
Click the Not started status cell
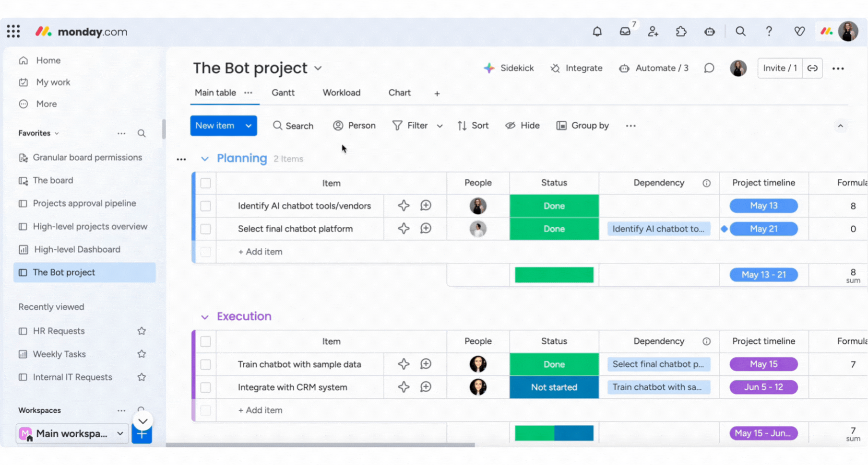click(554, 387)
